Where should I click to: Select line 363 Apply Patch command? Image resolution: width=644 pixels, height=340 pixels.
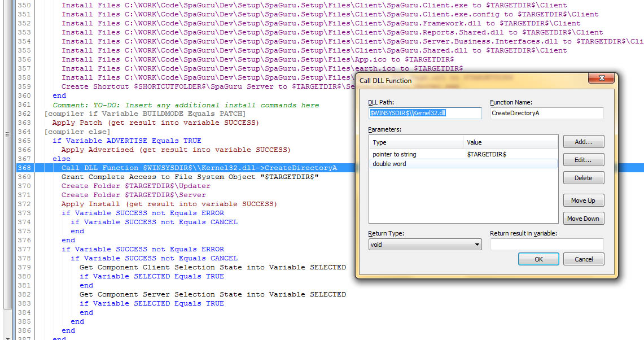[156, 123]
